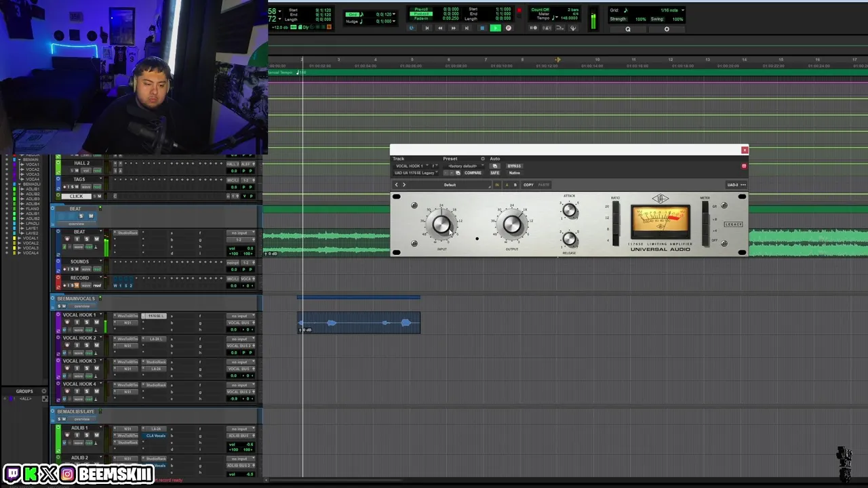
Task: Toggle the Grid mode button
Action: [x=352, y=14]
